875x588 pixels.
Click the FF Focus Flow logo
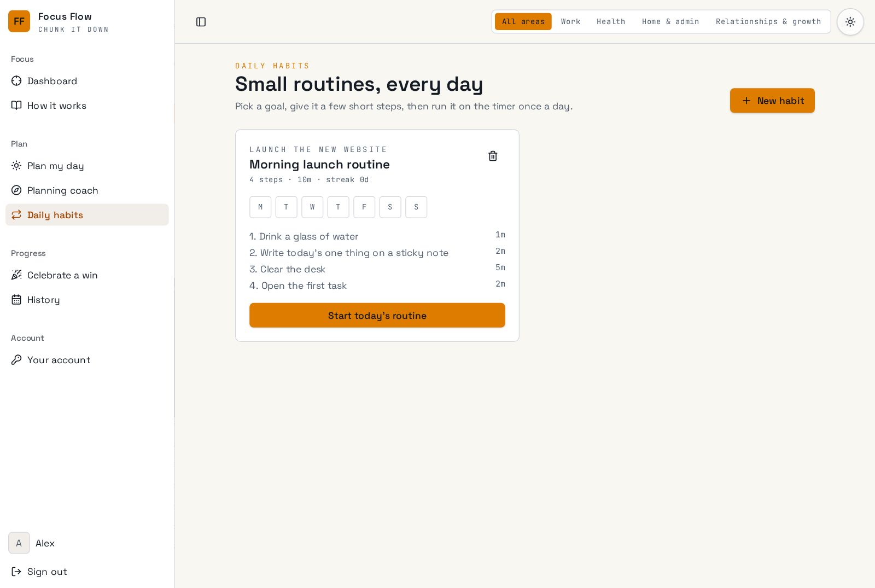point(19,21)
